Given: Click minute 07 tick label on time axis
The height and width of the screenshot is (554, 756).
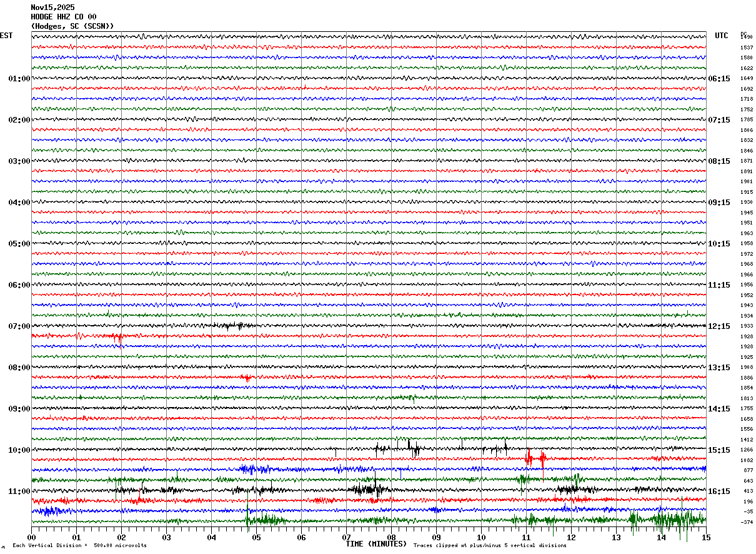Looking at the screenshot, I should [346, 537].
